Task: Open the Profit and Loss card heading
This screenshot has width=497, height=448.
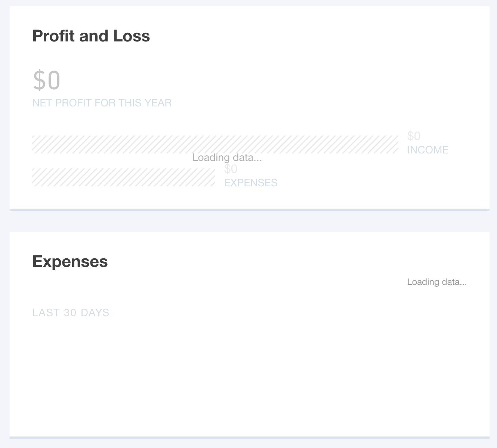Action: (x=91, y=36)
